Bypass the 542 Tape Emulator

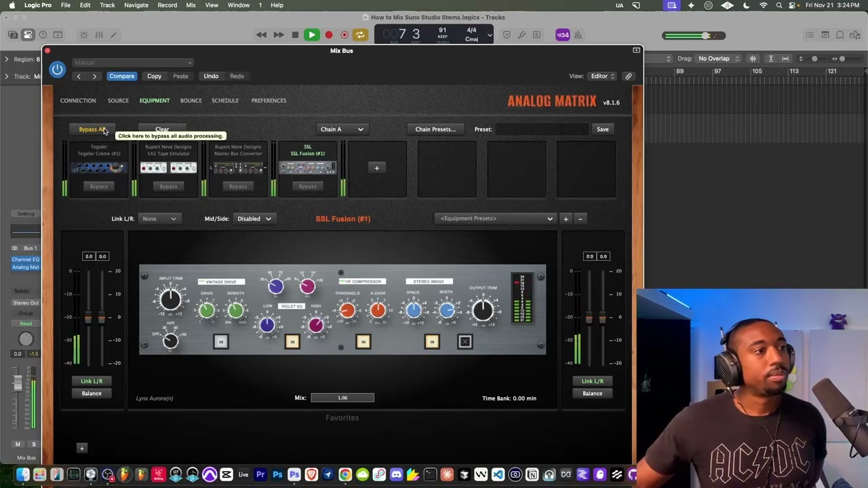[168, 186]
